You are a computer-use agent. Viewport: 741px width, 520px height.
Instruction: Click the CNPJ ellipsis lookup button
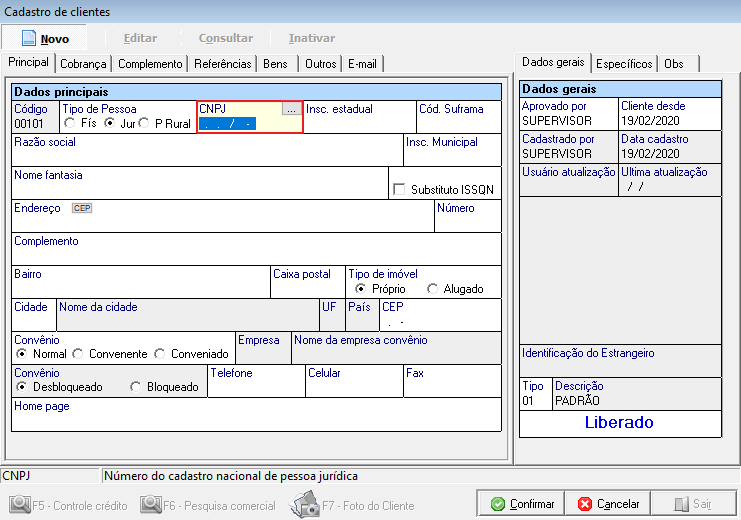[290, 109]
